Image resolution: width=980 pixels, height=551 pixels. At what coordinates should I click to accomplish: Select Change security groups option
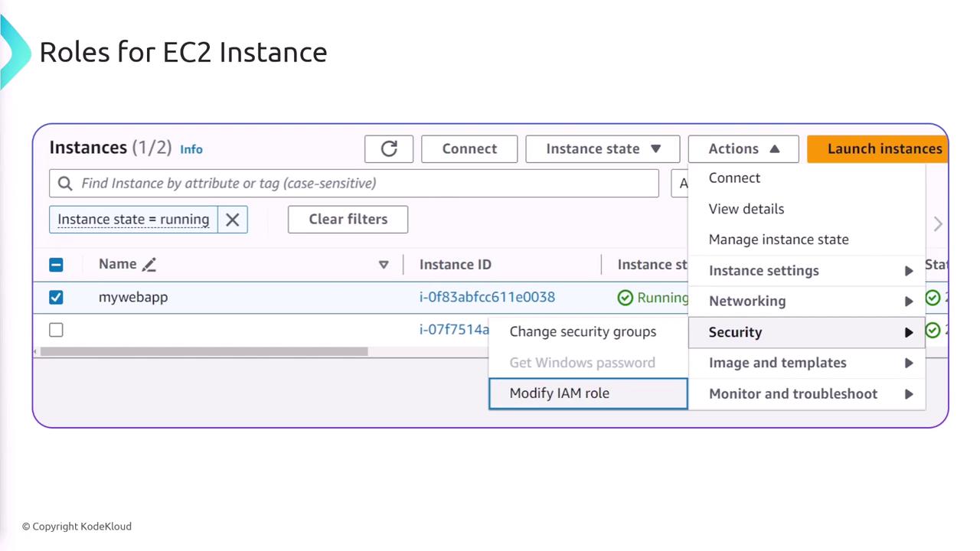pos(583,332)
